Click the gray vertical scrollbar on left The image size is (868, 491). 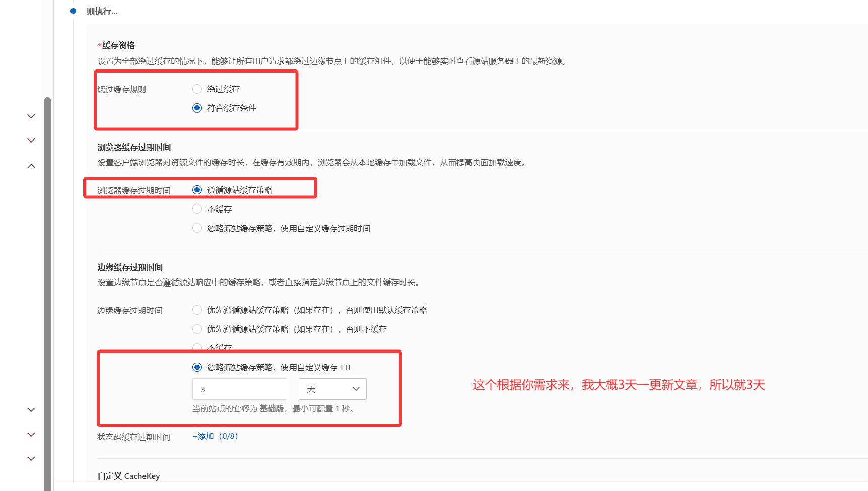(x=47, y=292)
